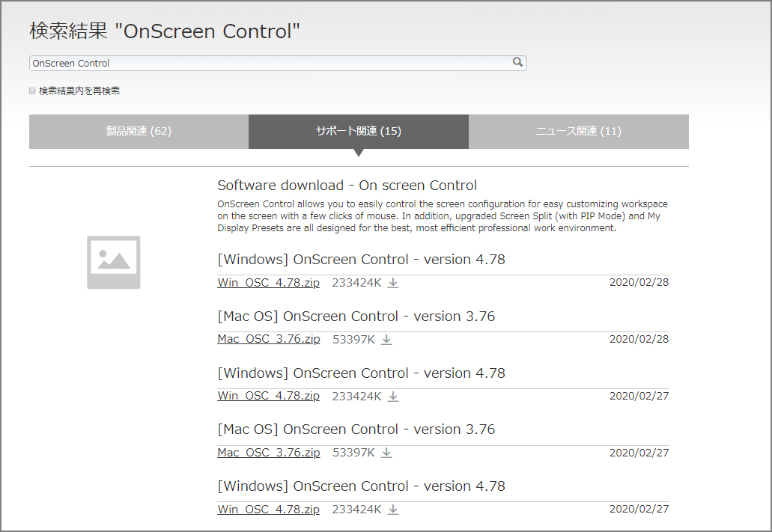Viewport: 772px width, 532px height.
Task: Open the third result's Win_OSC_4.78.zip link
Action: (268, 397)
